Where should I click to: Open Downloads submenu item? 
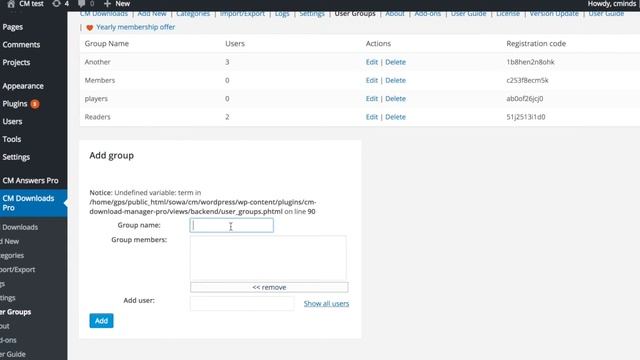click(x=20, y=227)
